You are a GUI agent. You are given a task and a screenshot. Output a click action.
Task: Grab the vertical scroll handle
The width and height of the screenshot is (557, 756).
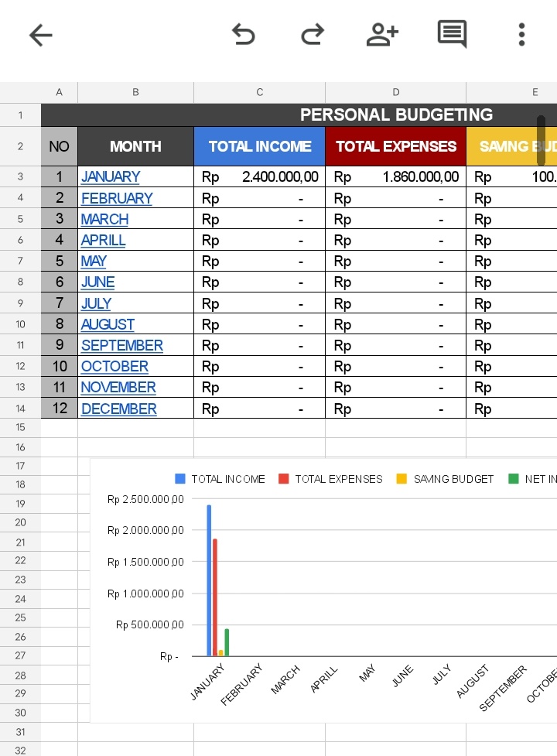(x=541, y=140)
